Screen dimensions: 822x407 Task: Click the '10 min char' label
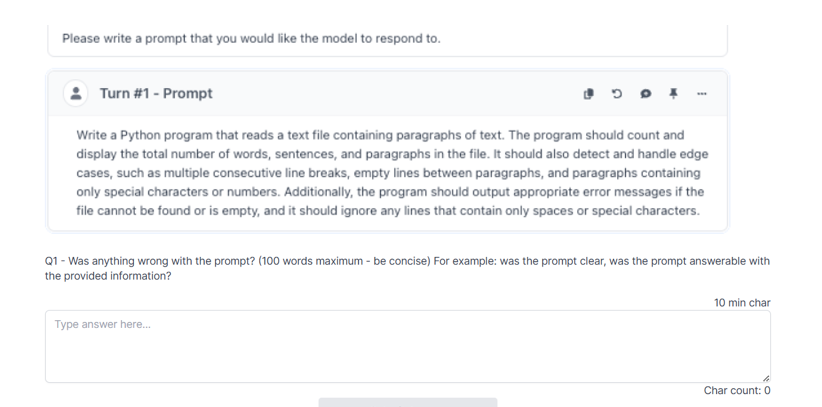point(742,303)
